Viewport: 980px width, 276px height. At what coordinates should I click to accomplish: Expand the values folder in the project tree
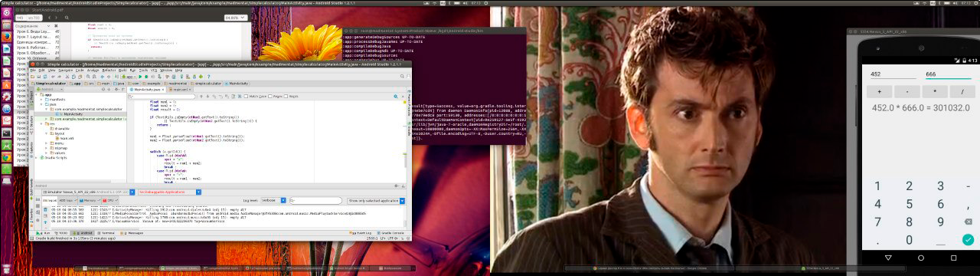pos(46,153)
